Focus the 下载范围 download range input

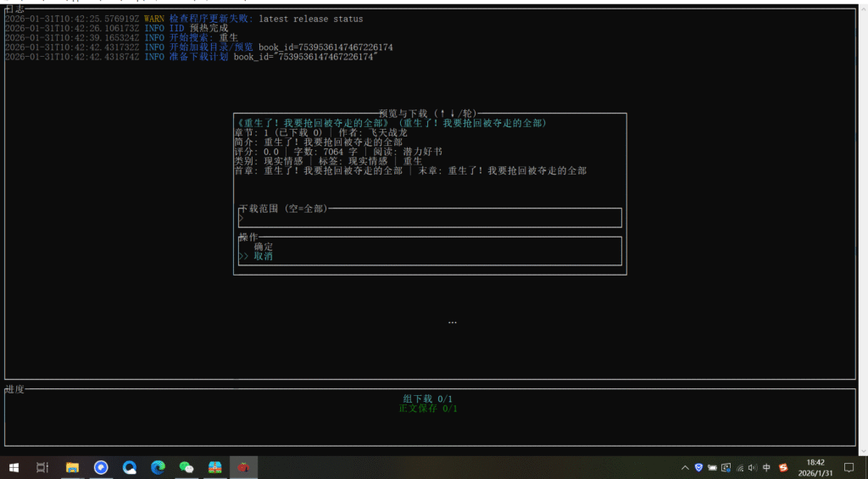[430, 219]
